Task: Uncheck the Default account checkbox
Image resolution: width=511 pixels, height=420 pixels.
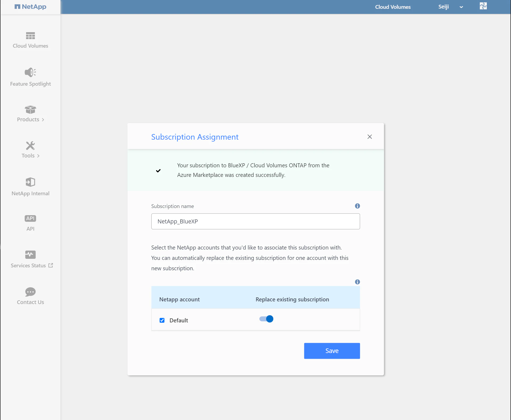Action: pos(162,320)
